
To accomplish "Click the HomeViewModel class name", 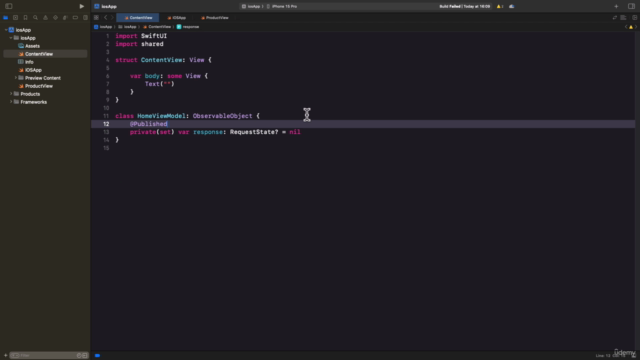I will click(x=161, y=116).
